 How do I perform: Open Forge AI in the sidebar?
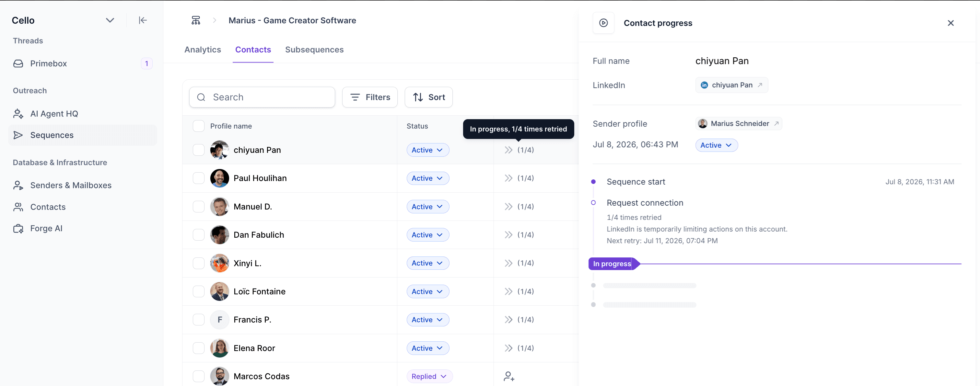(82, 228)
